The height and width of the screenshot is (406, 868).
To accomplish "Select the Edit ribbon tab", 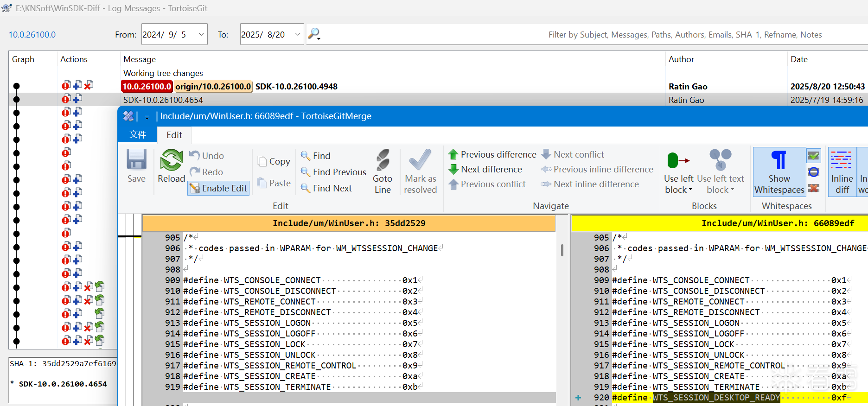I will click(174, 135).
